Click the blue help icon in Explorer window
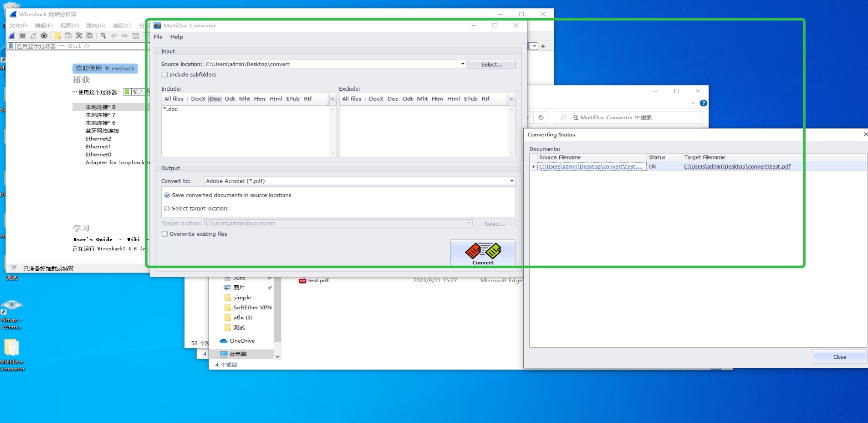Viewport: 868px width, 423px height. pyautogui.click(x=703, y=103)
